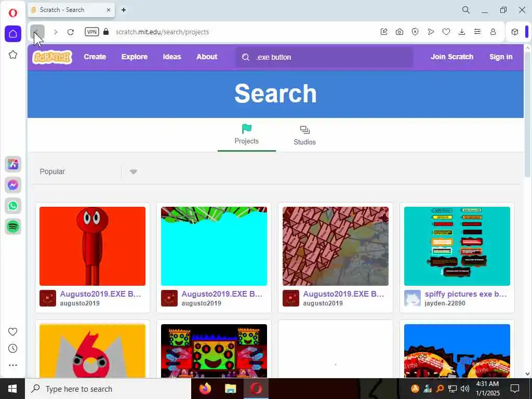Image resolution: width=532 pixels, height=399 pixels.
Task: Open the bookmarks star in the sidebar
Action: [x=13, y=55]
